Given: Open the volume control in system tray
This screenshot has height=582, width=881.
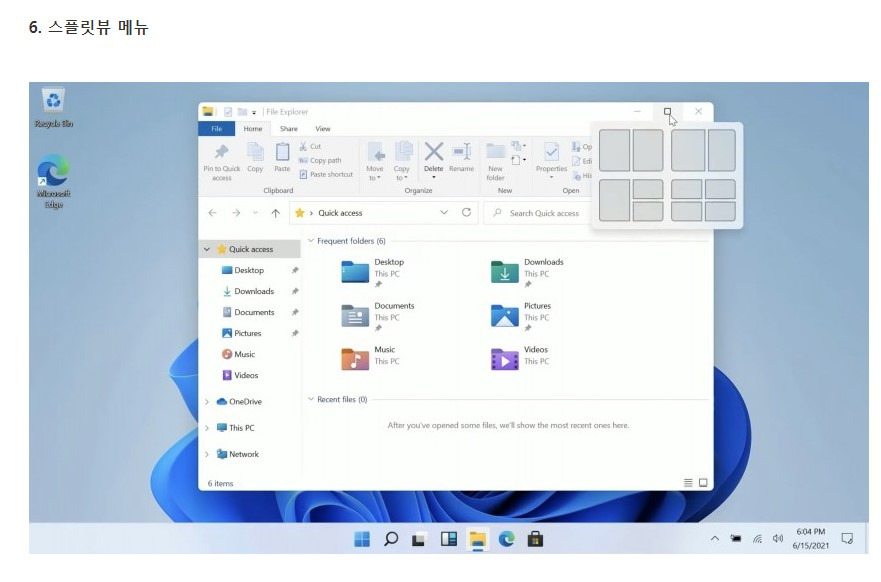Looking at the screenshot, I should coord(778,539).
